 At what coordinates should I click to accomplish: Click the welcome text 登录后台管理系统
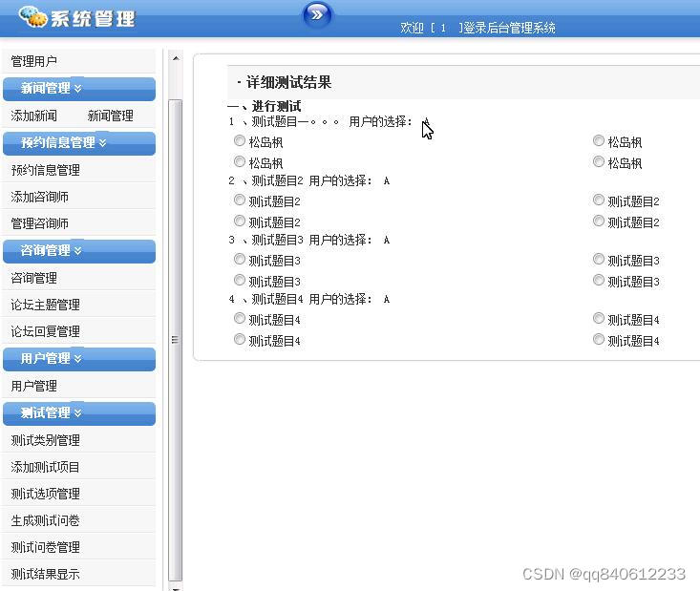click(509, 28)
